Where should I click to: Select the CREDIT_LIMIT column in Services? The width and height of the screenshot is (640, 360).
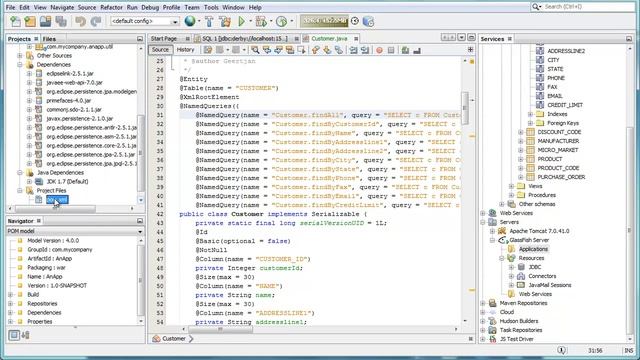point(565,105)
